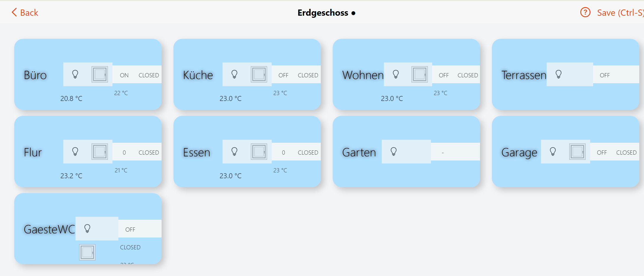The image size is (644, 276).
Task: Click the Flur temperature 23.2 °C reading
Action: (71, 176)
